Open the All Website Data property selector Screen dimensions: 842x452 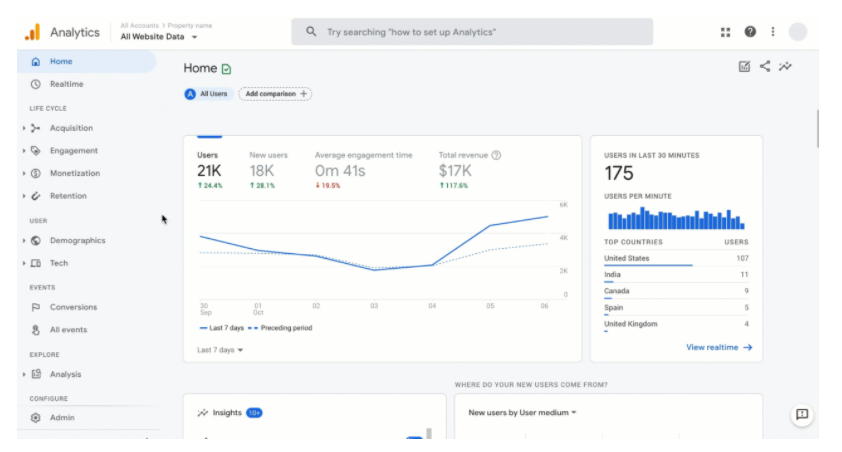(x=158, y=37)
